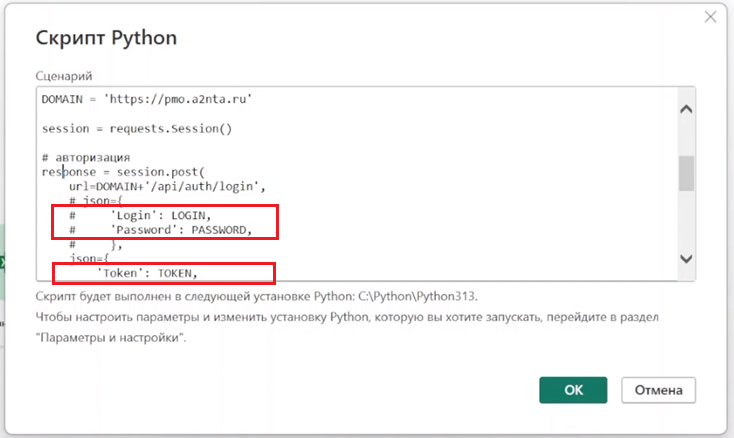Cancel the dialog with Отмена button
Image resolution: width=734 pixels, height=438 pixels.
(658, 390)
